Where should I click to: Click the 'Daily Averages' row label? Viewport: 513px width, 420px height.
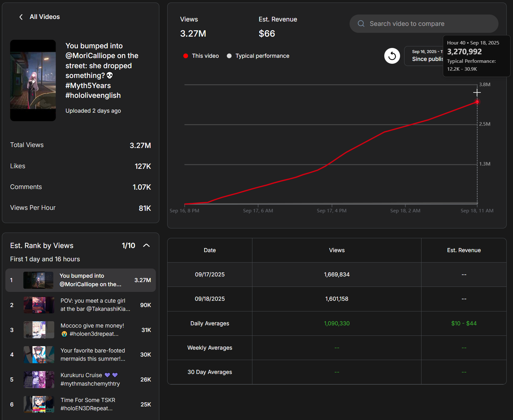click(210, 323)
